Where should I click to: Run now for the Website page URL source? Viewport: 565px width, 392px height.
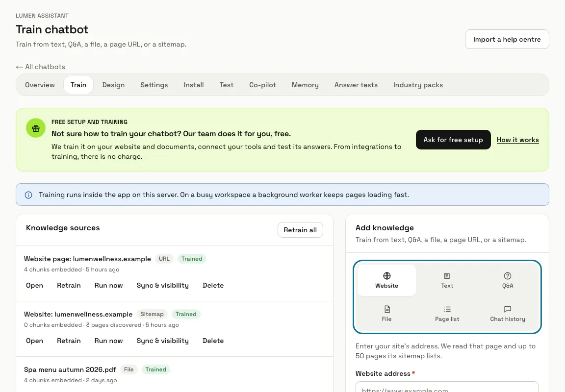pos(109,286)
